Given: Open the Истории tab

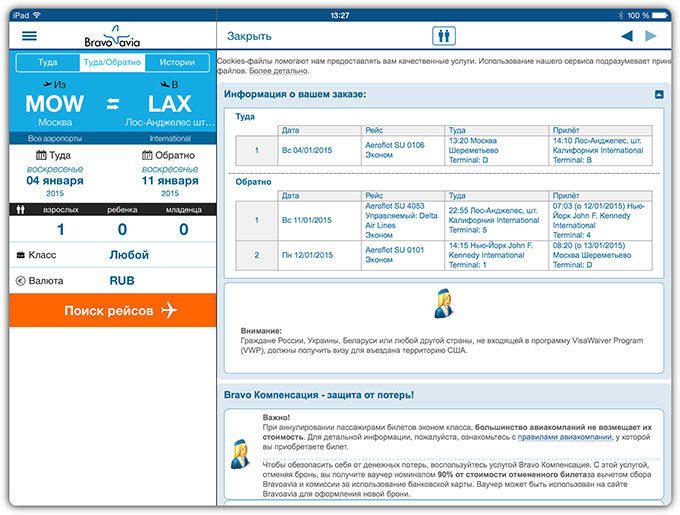Looking at the screenshot, I should [177, 62].
